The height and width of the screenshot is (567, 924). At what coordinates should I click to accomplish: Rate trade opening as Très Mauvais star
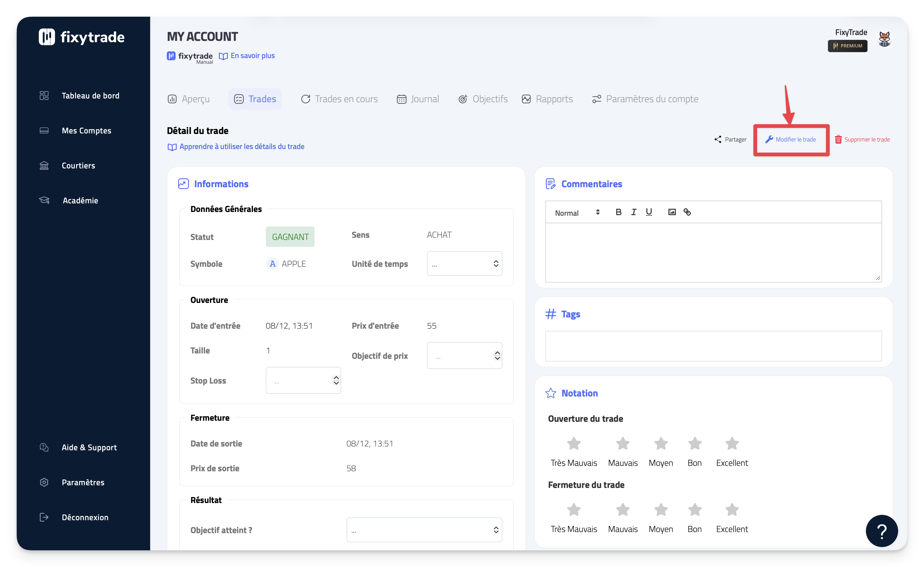tap(574, 444)
